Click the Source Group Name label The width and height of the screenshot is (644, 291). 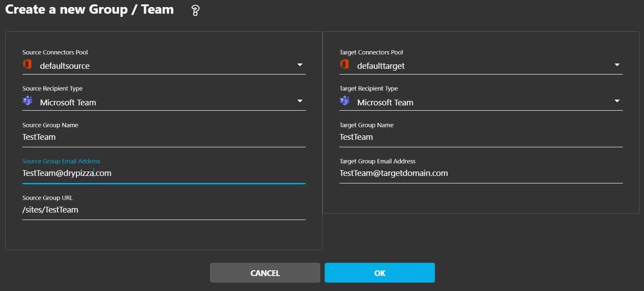pyautogui.click(x=50, y=125)
